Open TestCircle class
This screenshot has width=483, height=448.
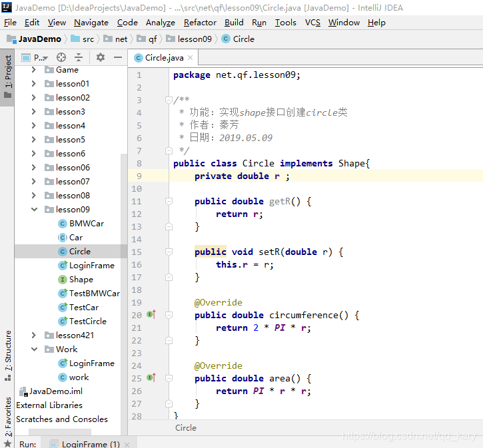point(82,322)
